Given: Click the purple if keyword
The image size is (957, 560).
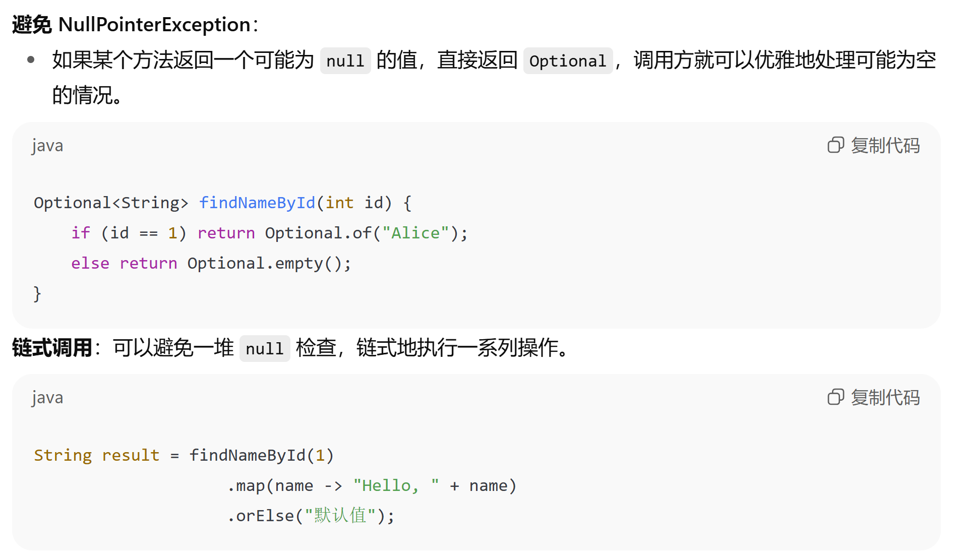Looking at the screenshot, I should point(80,233).
